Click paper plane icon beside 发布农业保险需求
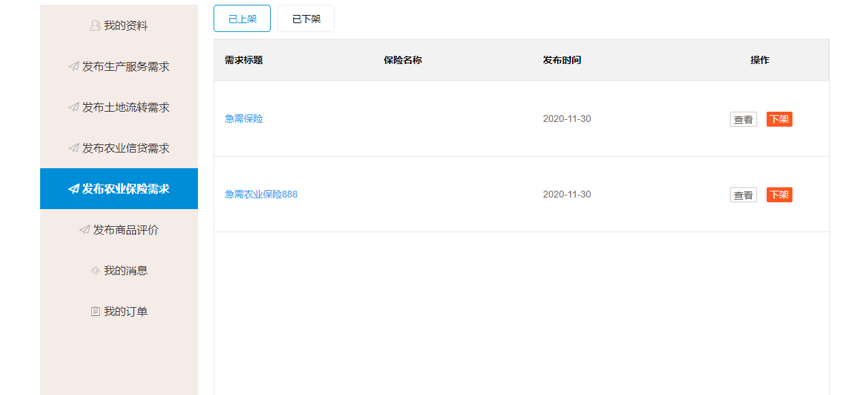This screenshot has height=395, width=868. (73, 189)
